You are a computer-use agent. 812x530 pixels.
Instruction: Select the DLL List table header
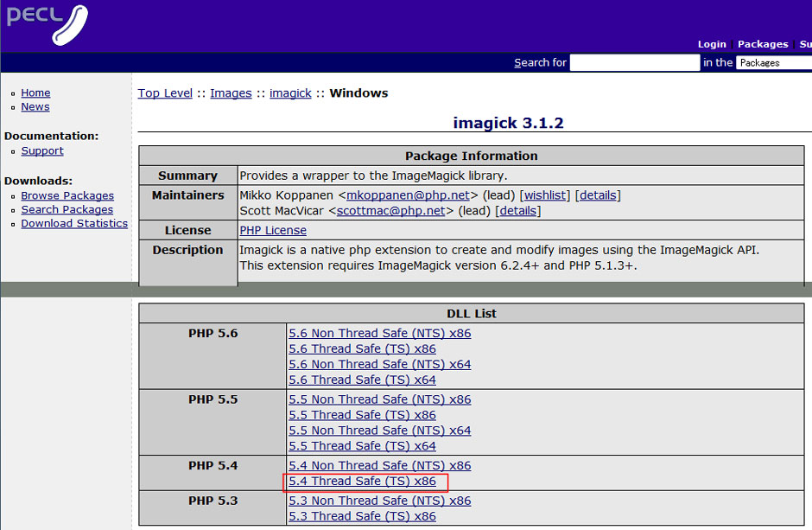(x=472, y=314)
